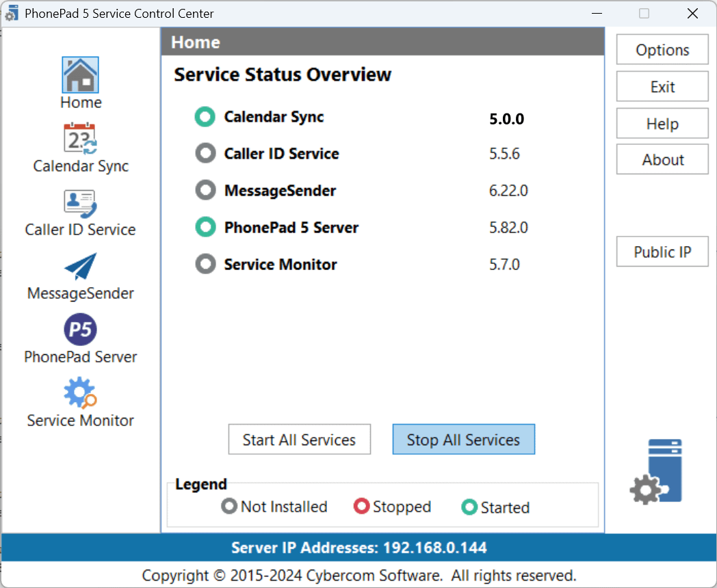Click the Home label under sidebar icon
717x588 pixels.
[x=81, y=102]
